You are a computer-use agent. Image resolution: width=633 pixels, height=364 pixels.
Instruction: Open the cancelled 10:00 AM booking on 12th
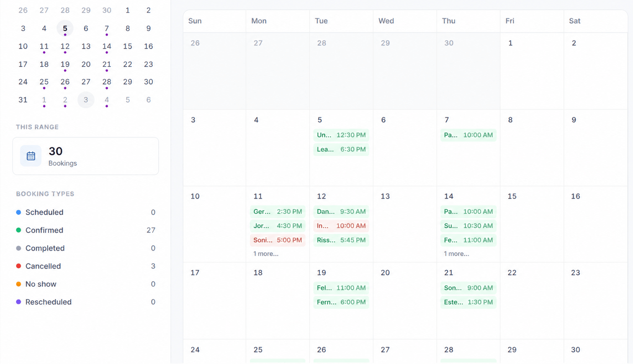341,226
